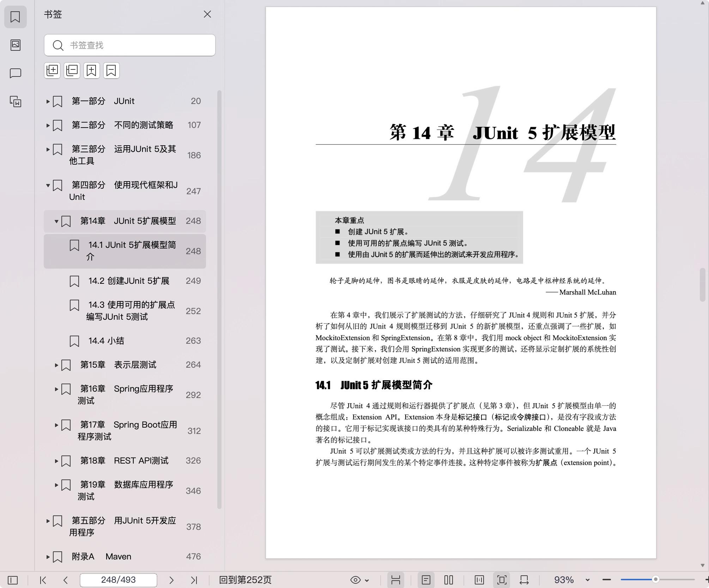Screen dimensions: 709x588
Task: Click 回到第252页 link
Action: 245,580
